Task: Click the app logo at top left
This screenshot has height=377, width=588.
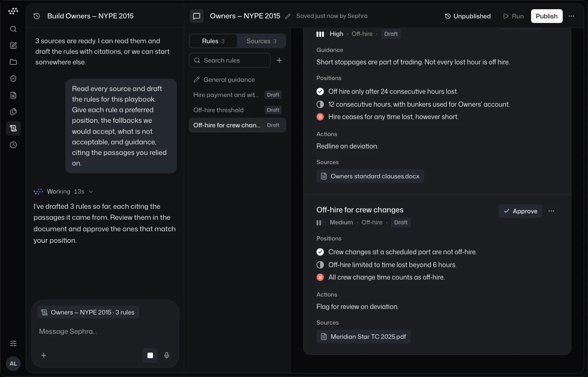Action: point(13,11)
